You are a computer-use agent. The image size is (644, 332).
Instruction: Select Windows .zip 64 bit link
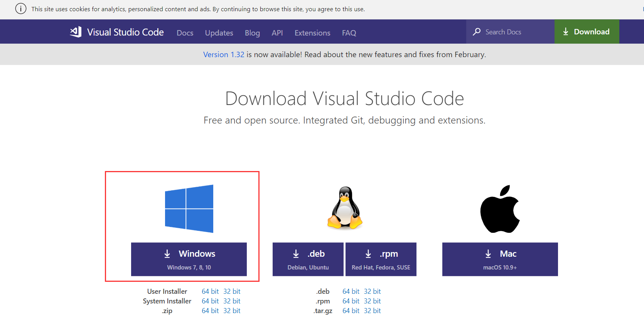pyautogui.click(x=210, y=311)
